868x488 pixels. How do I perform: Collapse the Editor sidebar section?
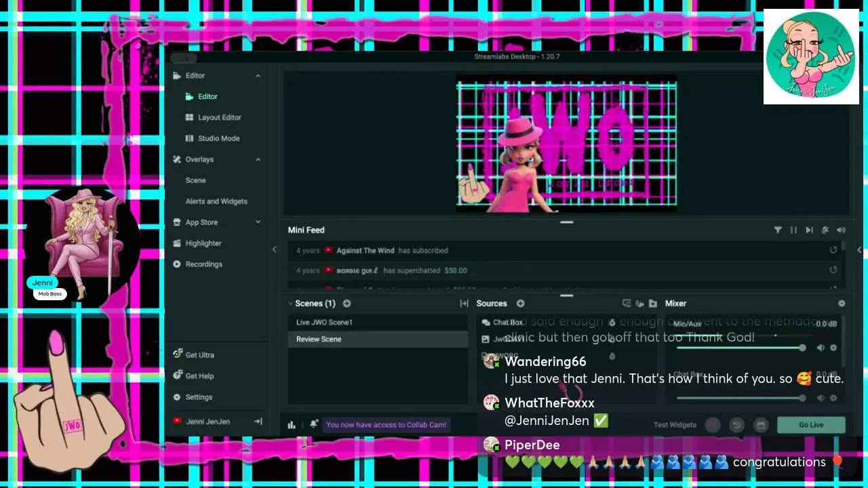(x=258, y=76)
